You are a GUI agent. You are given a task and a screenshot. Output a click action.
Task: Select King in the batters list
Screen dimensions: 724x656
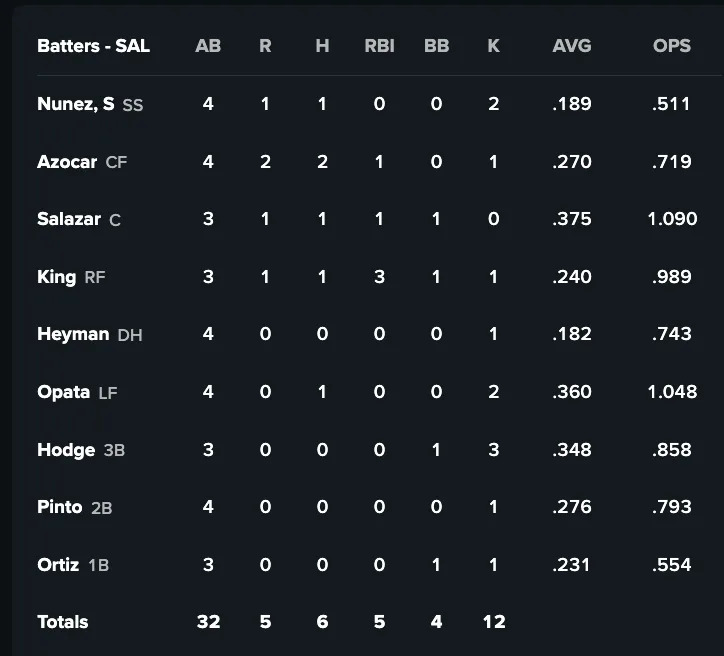pos(56,277)
